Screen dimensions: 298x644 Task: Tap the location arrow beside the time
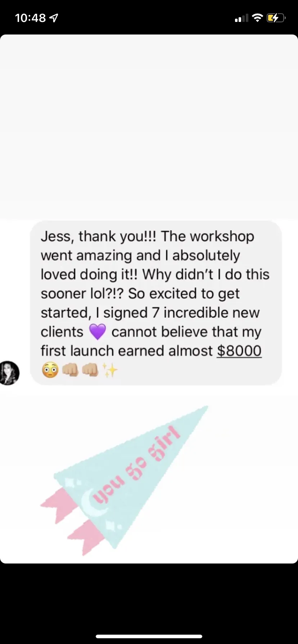click(x=54, y=18)
